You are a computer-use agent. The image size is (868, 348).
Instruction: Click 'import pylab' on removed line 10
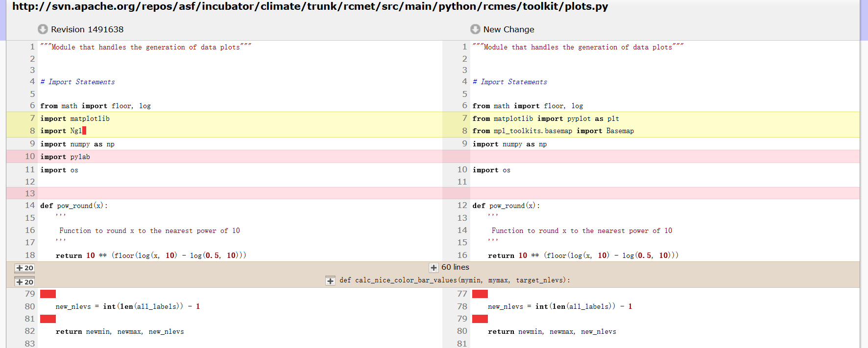65,157
